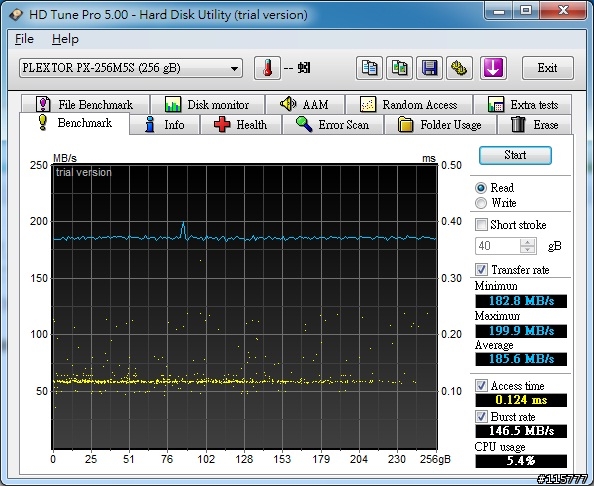Increase short stroke value with up arrow
Image resolution: width=594 pixels, height=487 pixels.
528,242
